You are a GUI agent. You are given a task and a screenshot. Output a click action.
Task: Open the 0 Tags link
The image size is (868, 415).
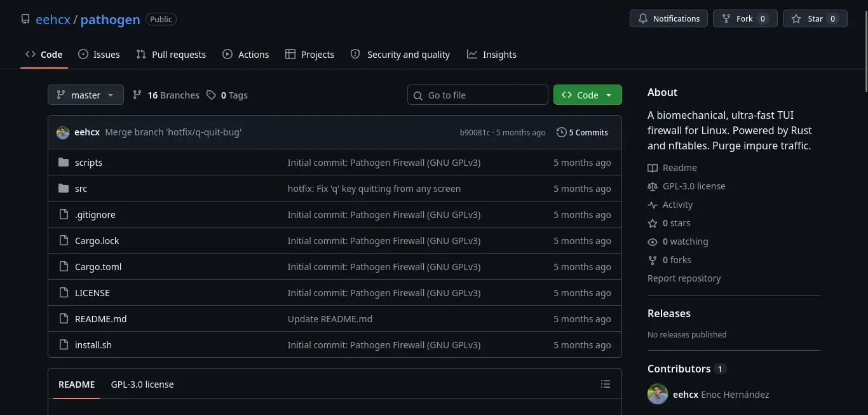point(227,95)
